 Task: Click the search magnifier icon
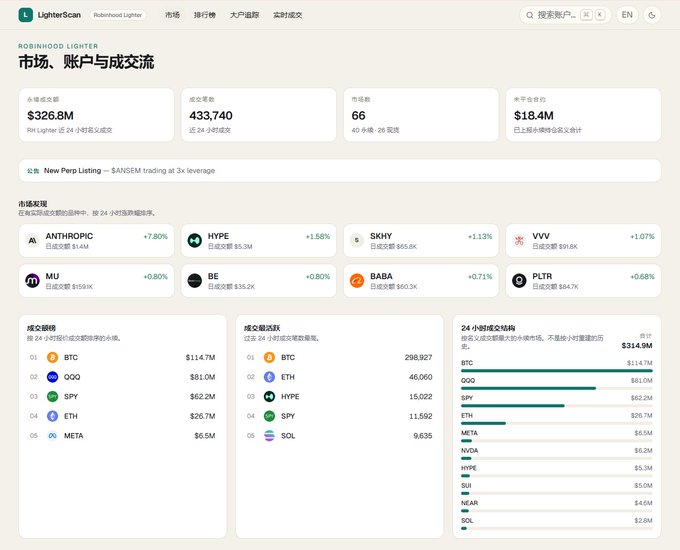pos(530,15)
